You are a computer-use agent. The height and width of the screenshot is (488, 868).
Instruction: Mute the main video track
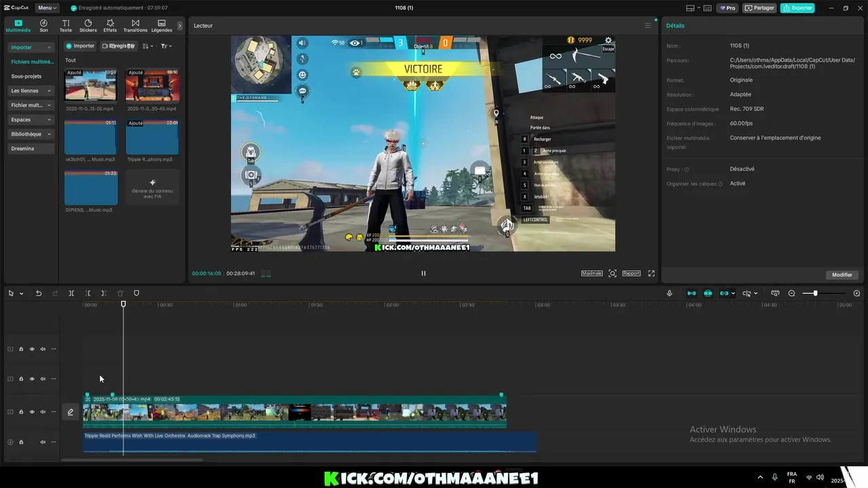click(x=43, y=412)
